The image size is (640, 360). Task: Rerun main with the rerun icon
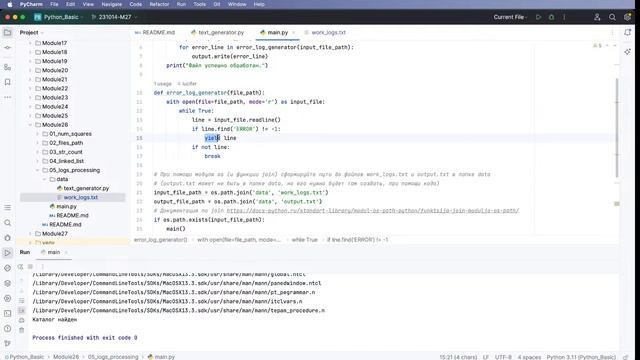(x=20, y=267)
